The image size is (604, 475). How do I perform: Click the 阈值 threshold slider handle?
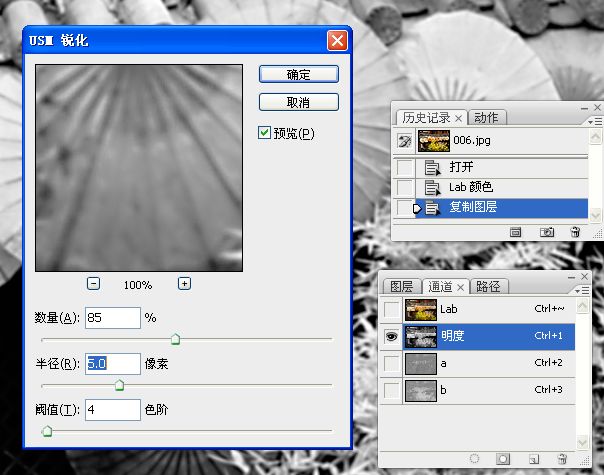pyautogui.click(x=47, y=431)
